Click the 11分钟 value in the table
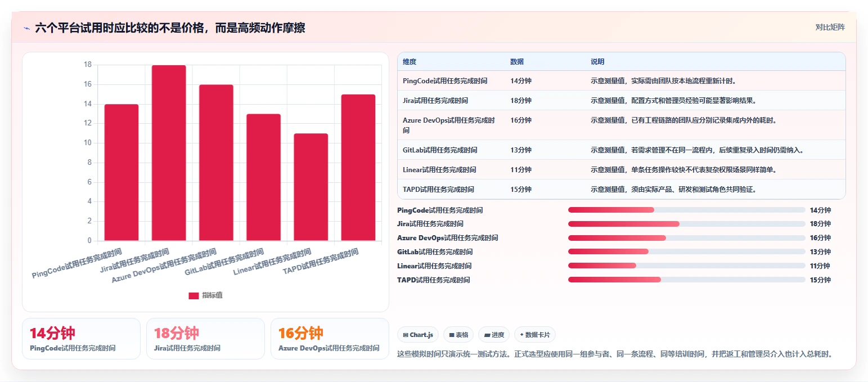The width and height of the screenshot is (868, 382). [x=521, y=170]
